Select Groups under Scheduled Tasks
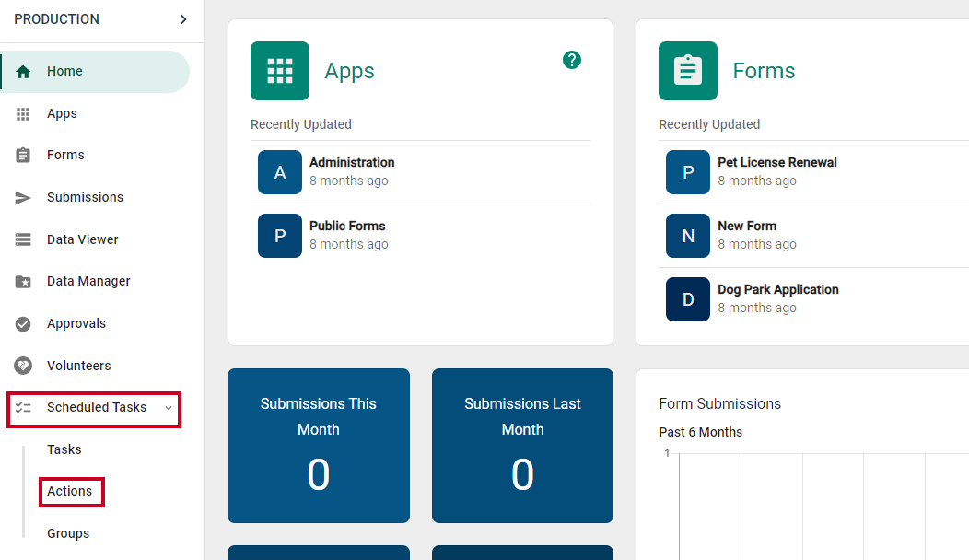This screenshot has height=560, width=969. [68, 533]
